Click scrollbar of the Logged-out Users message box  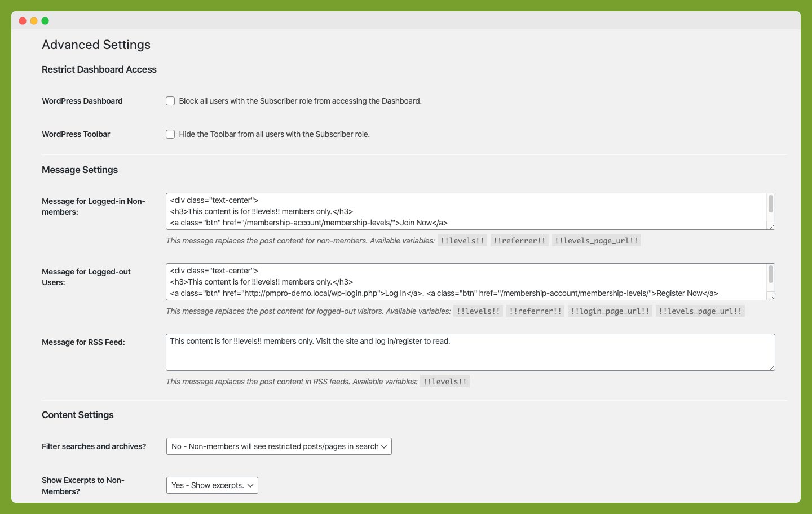tap(770, 274)
